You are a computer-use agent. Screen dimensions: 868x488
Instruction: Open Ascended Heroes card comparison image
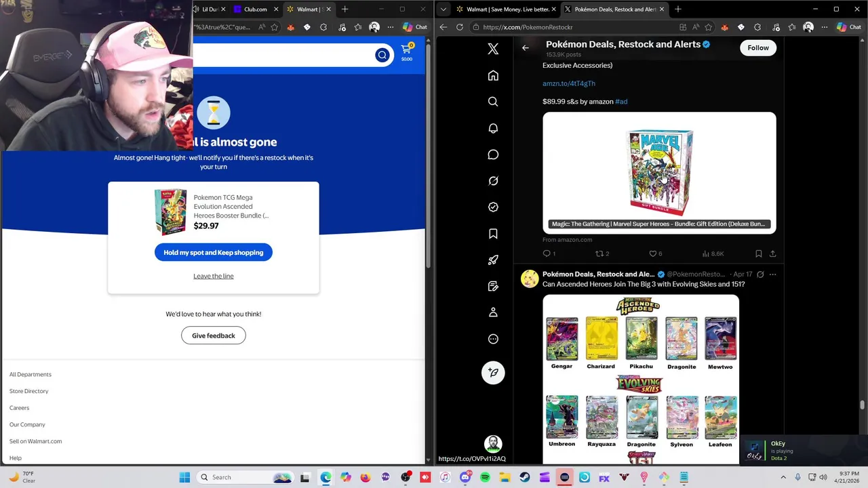coord(641,380)
